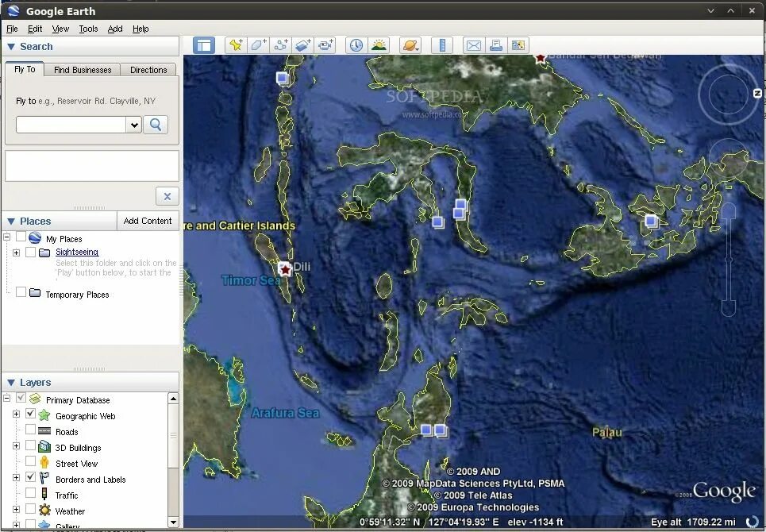This screenshot has width=766, height=532.
Task: Click the zoom slider on the map
Action: point(729,260)
